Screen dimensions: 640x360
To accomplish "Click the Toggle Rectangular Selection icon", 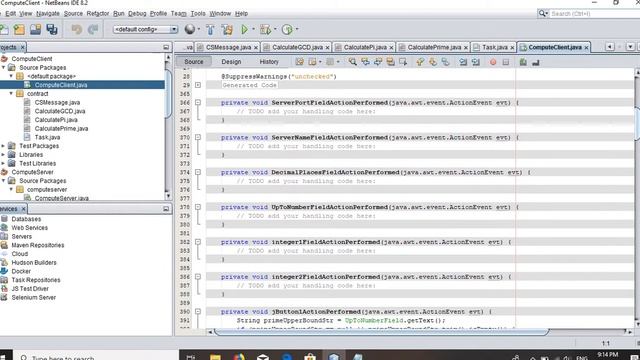I will click(403, 62).
